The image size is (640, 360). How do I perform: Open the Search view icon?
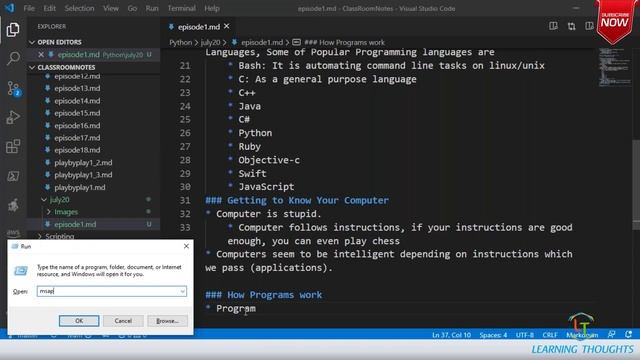[x=13, y=58]
